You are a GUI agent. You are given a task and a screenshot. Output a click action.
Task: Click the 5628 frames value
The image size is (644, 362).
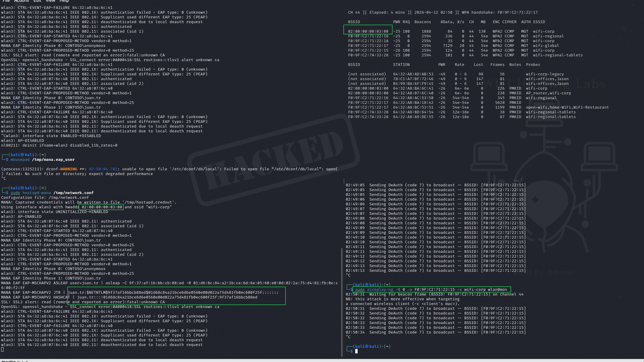coord(500,103)
